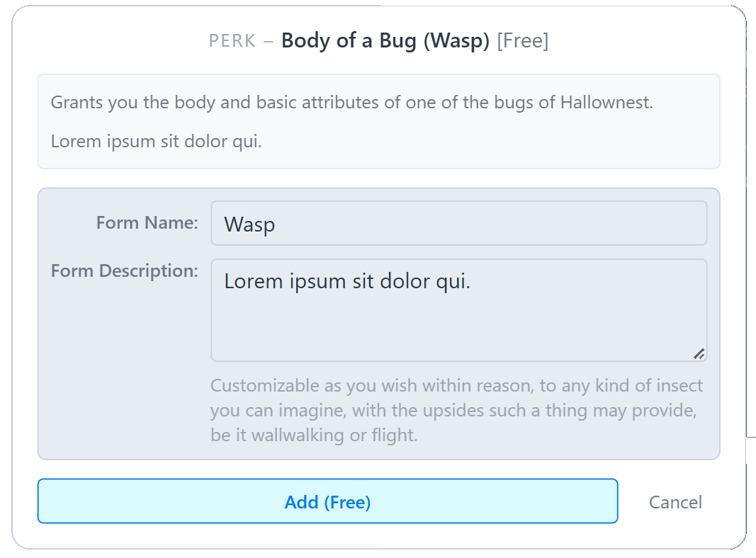Click the en dash separator after PERK
756x558 pixels.
(x=268, y=41)
